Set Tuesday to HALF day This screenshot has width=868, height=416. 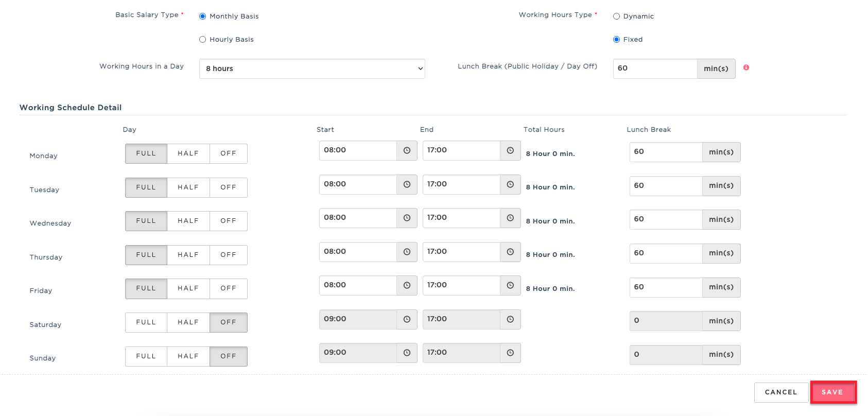[x=188, y=187]
